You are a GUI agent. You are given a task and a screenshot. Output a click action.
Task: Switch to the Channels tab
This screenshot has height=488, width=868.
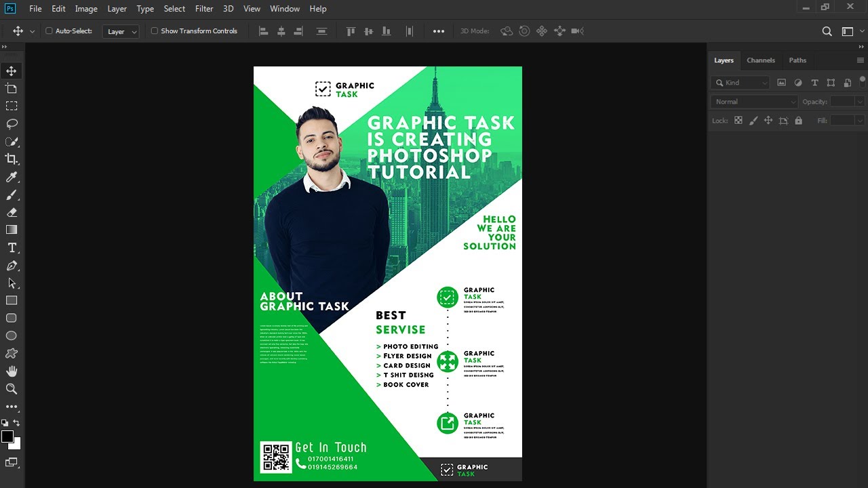pos(761,60)
